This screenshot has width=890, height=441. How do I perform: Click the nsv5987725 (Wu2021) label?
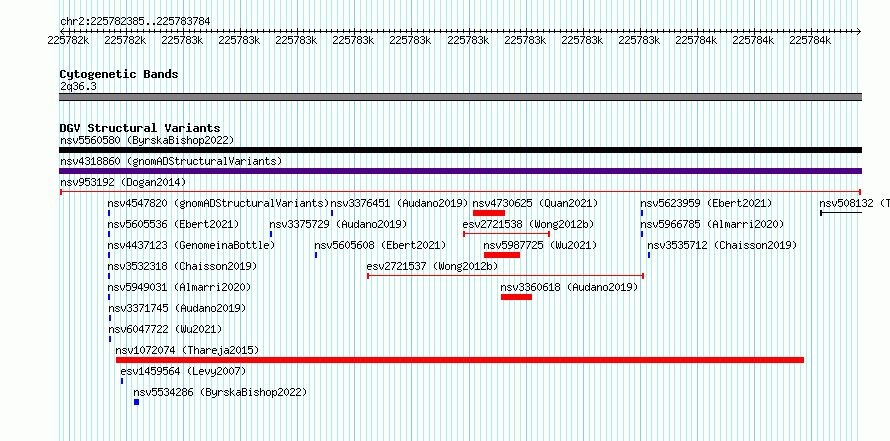click(x=540, y=245)
